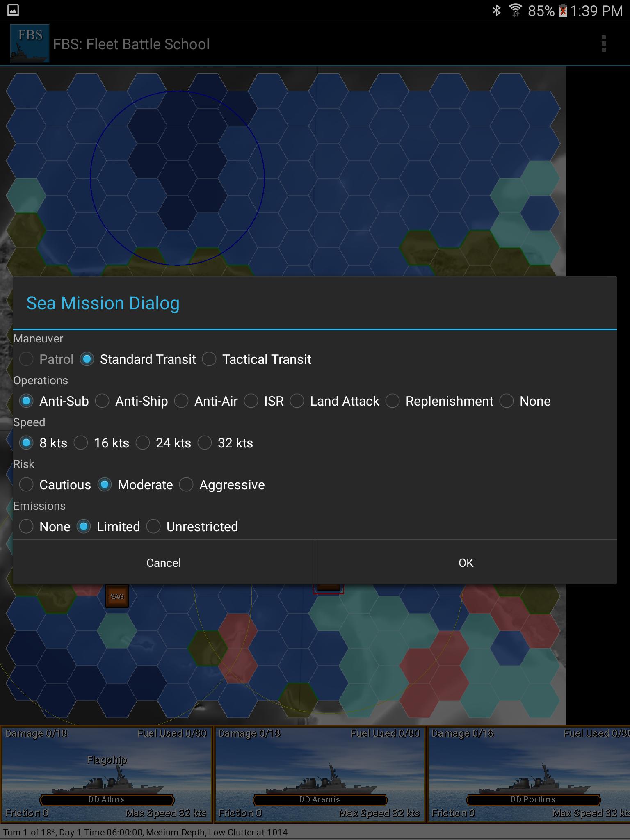Tap the screenshot notification icon in status bar
This screenshot has width=630, height=840.
pyautogui.click(x=13, y=10)
